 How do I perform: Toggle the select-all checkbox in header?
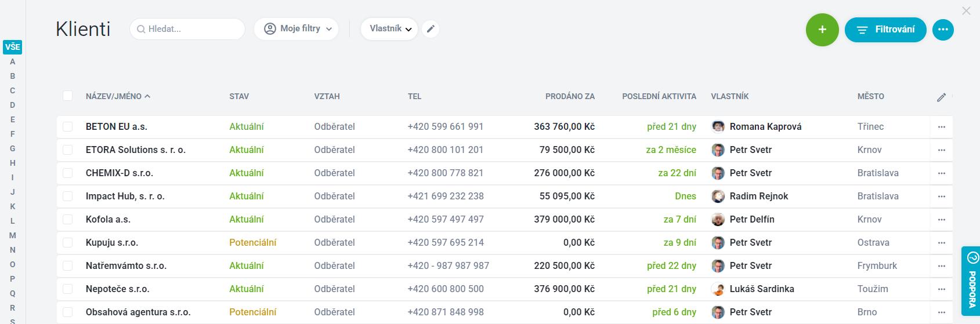[68, 96]
